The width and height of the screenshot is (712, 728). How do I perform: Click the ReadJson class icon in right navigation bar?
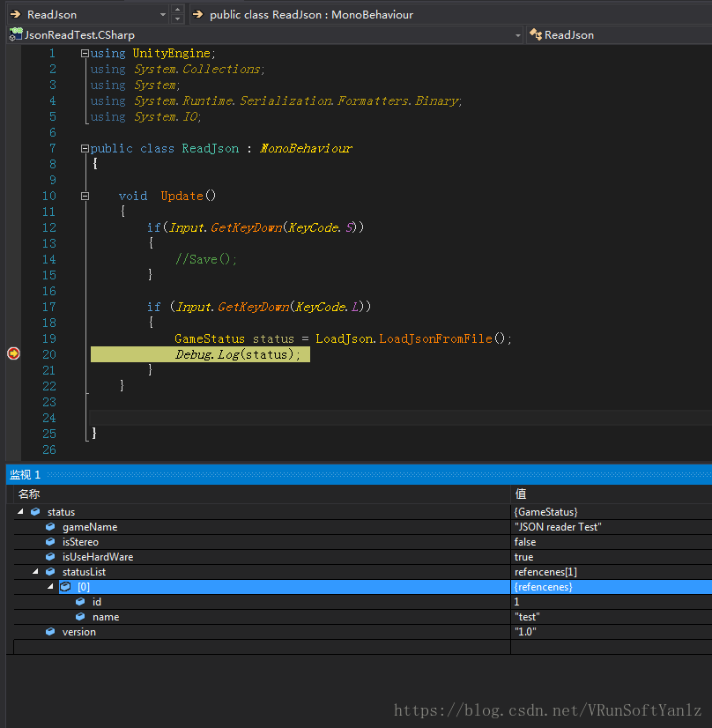pos(536,35)
